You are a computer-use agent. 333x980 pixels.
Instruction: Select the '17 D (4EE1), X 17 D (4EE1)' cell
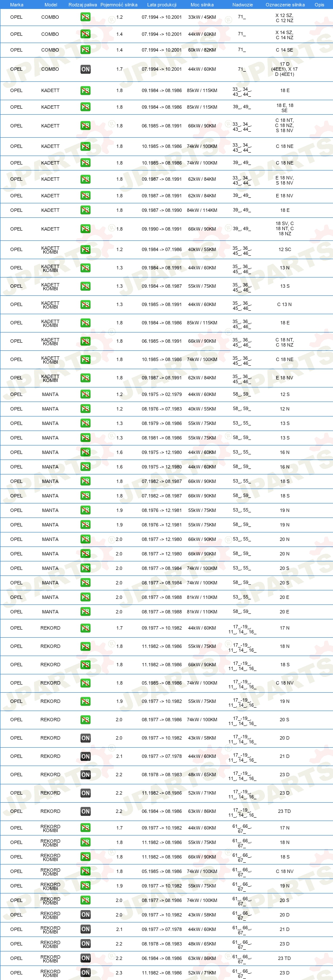[284, 69]
